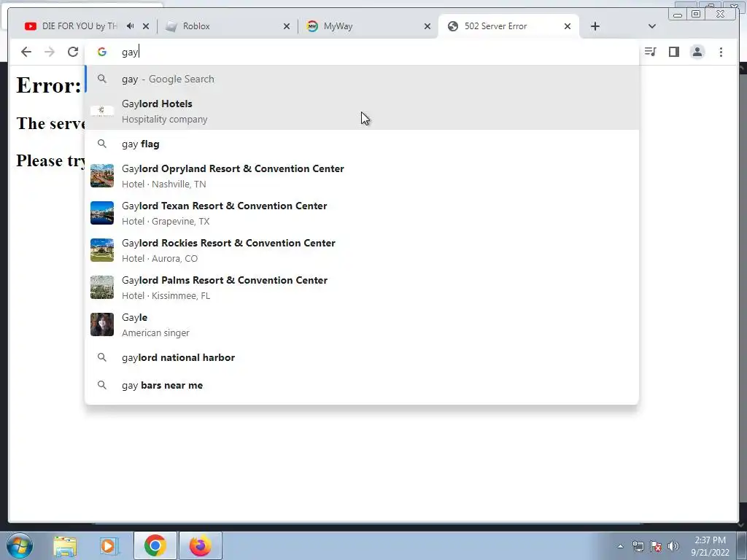
Task: Click the Gaylord Texan thumbnail image
Action: (x=102, y=213)
